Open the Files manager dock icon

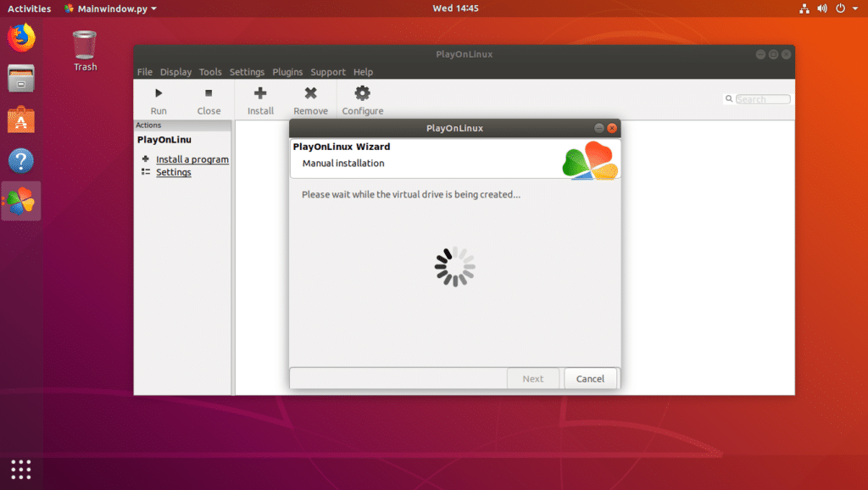point(21,78)
